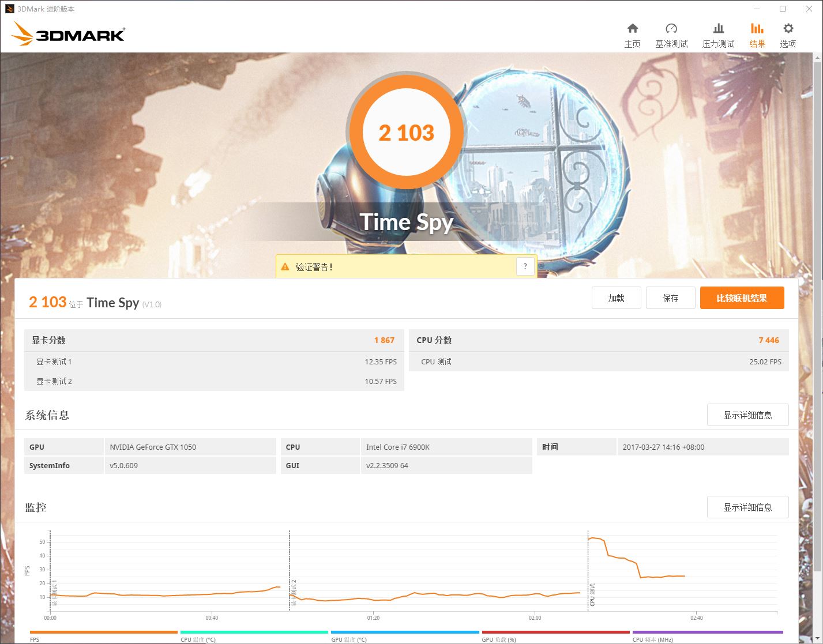This screenshot has width=823, height=644.
Task: Click the 加载 load button
Action: coord(616,298)
